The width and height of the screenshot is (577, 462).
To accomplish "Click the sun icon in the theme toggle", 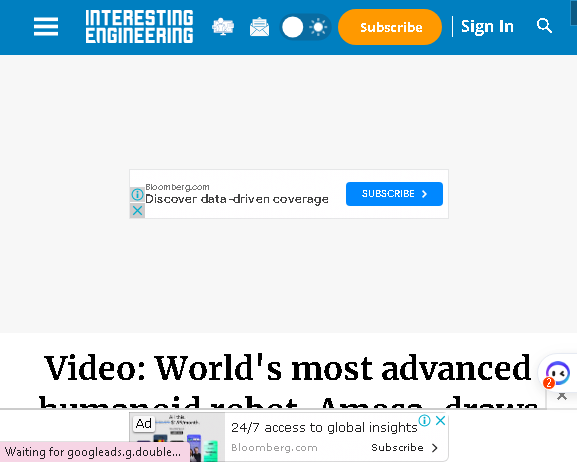I will coord(318,27).
